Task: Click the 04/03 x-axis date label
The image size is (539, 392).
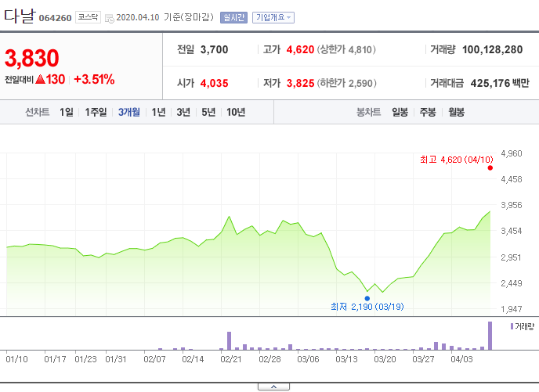Action: pyautogui.click(x=461, y=359)
